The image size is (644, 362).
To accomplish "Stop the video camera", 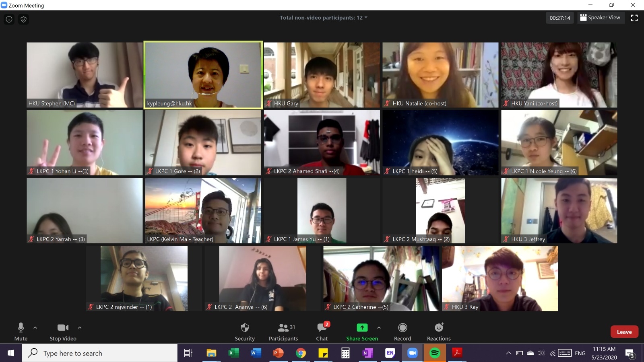I will tap(63, 332).
